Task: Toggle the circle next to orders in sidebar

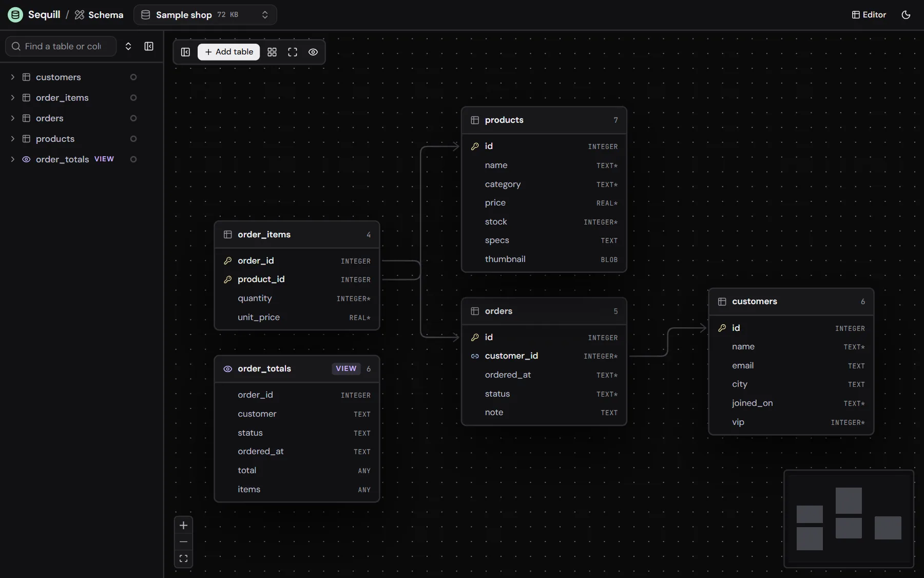Action: (133, 118)
